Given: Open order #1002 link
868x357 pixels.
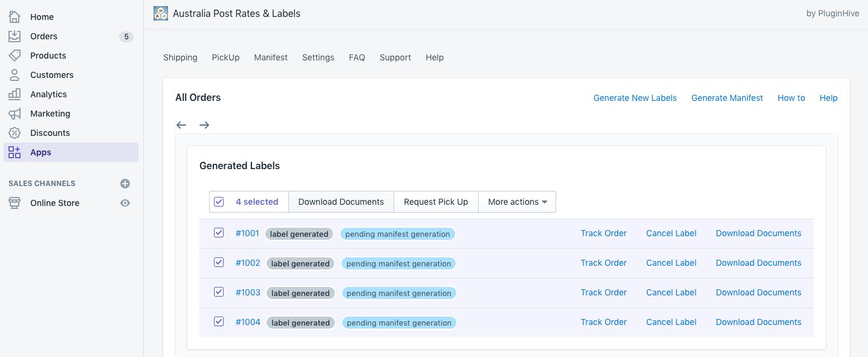Looking at the screenshot, I should tap(248, 263).
